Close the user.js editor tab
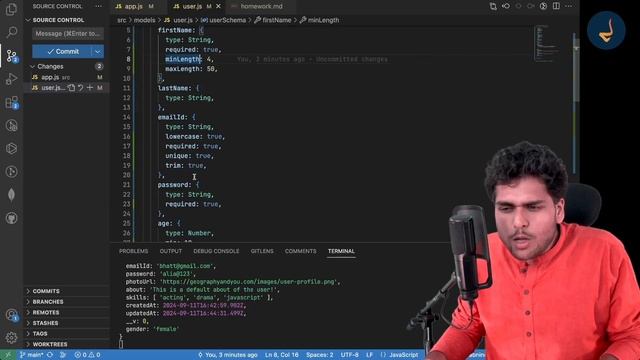This screenshot has width=640, height=360. (218, 6)
